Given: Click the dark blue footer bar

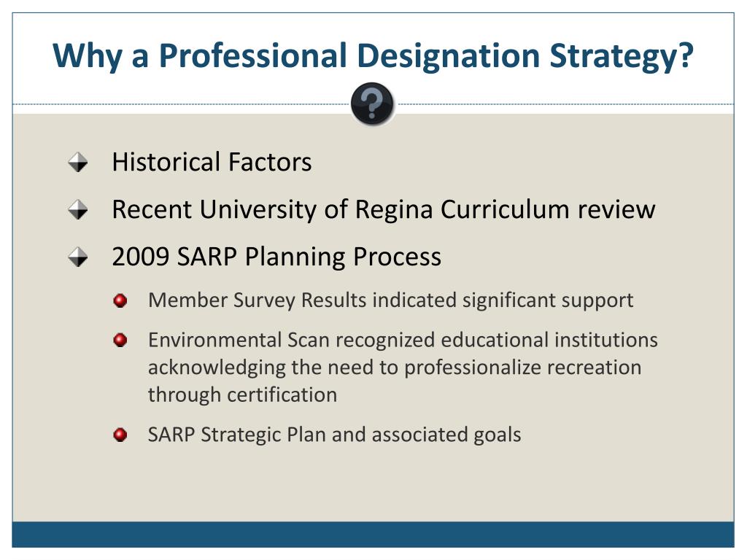Looking at the screenshot, I should 373,534.
